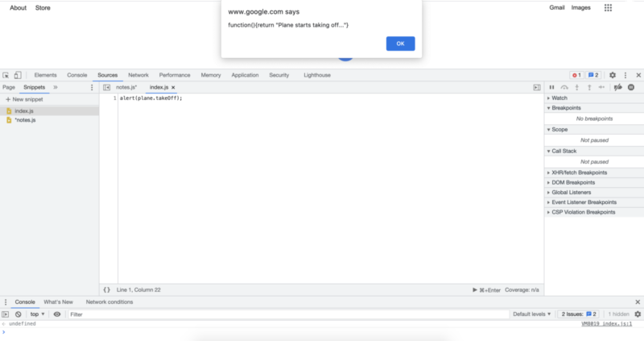Viewport: 644px width, 341px height.
Task: Open the Lighthouse tab
Action: tap(317, 75)
